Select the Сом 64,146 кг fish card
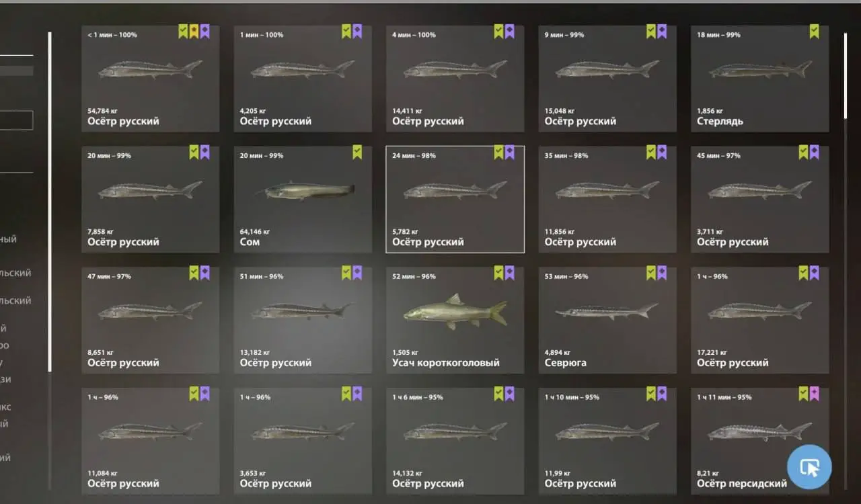This screenshot has height=504, width=861. click(303, 199)
